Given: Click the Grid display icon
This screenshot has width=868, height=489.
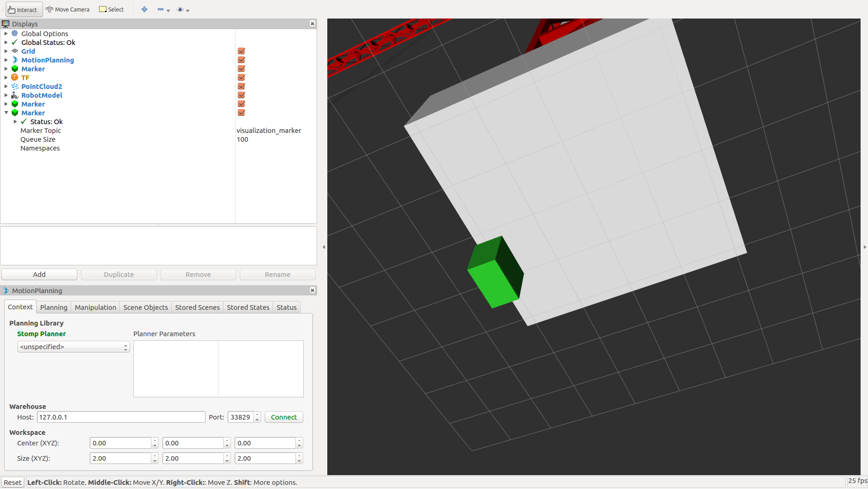Looking at the screenshot, I should click(x=14, y=51).
